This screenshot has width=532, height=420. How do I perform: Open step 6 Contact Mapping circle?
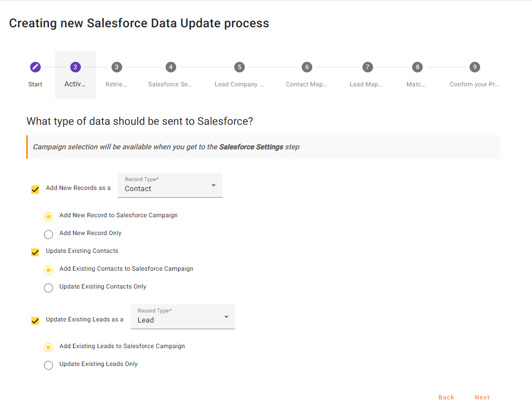coord(306,67)
